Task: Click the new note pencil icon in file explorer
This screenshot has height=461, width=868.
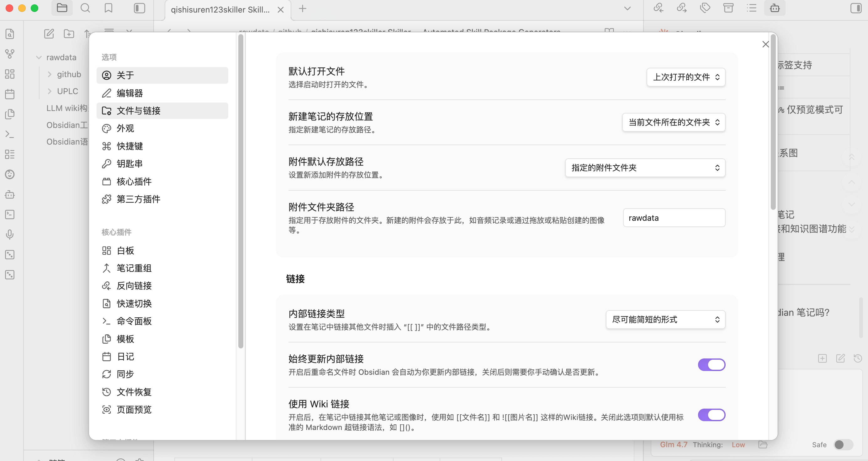Action: click(x=49, y=33)
